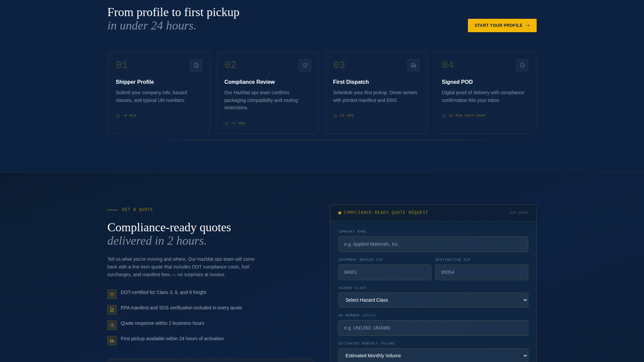Click the Compliance Review card title
The image size is (644, 362).
tap(250, 82)
